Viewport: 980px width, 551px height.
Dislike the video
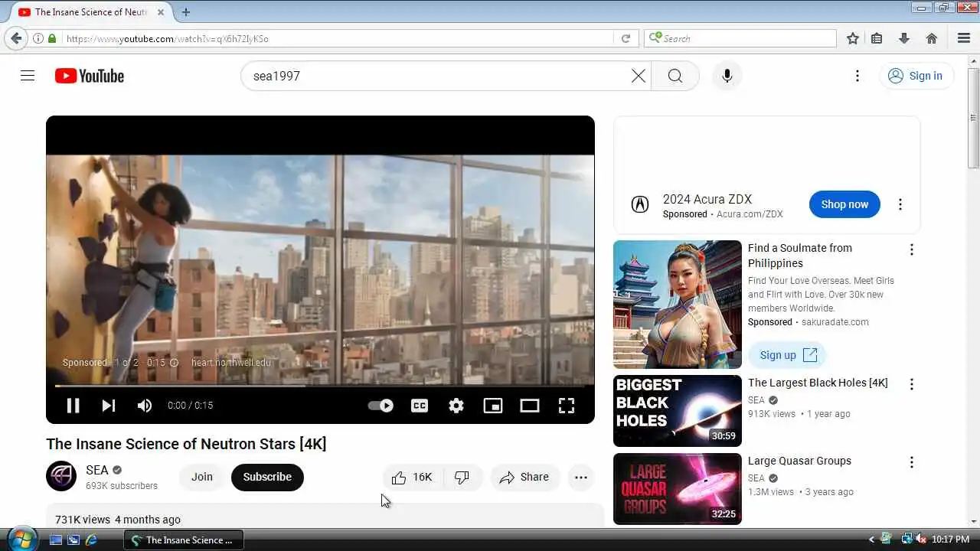pos(462,477)
